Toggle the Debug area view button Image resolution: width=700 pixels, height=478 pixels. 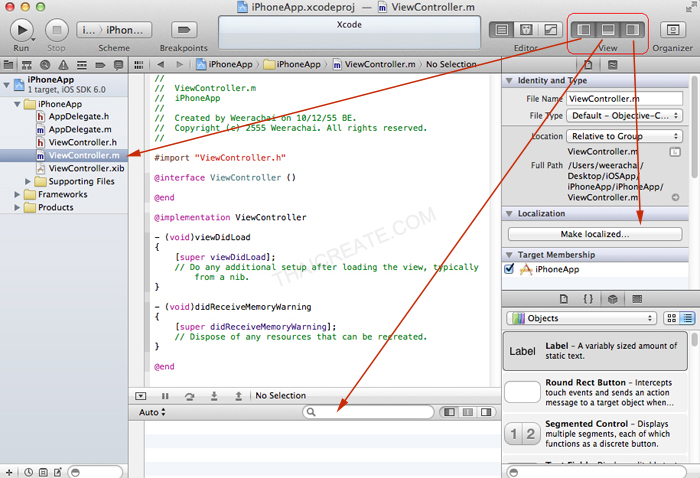[x=608, y=29]
